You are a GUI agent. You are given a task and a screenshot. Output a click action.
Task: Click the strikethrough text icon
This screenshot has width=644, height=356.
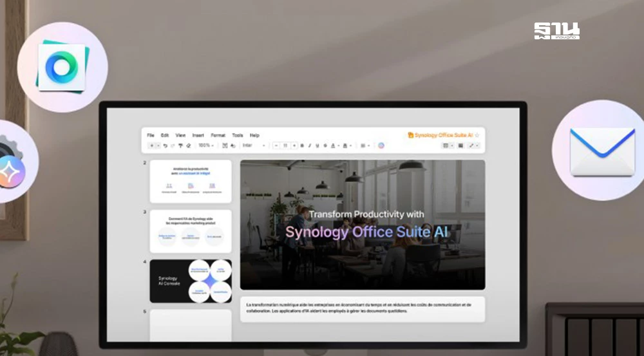(325, 145)
